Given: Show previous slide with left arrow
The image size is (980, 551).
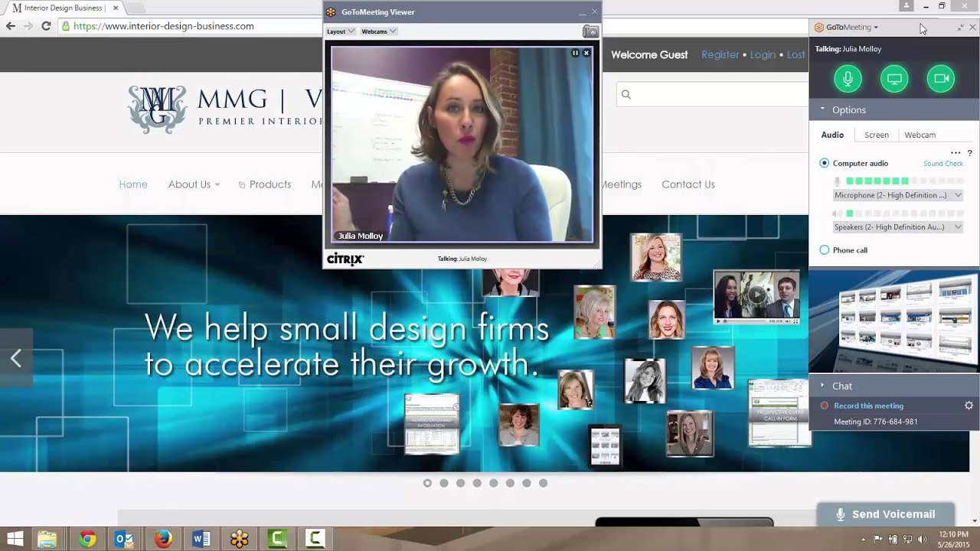Looking at the screenshot, I should (16, 357).
